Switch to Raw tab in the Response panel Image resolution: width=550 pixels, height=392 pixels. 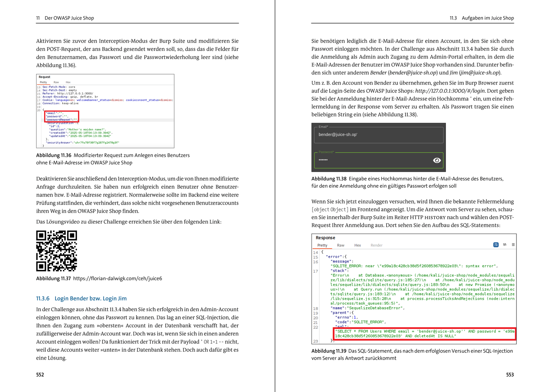coord(341,245)
